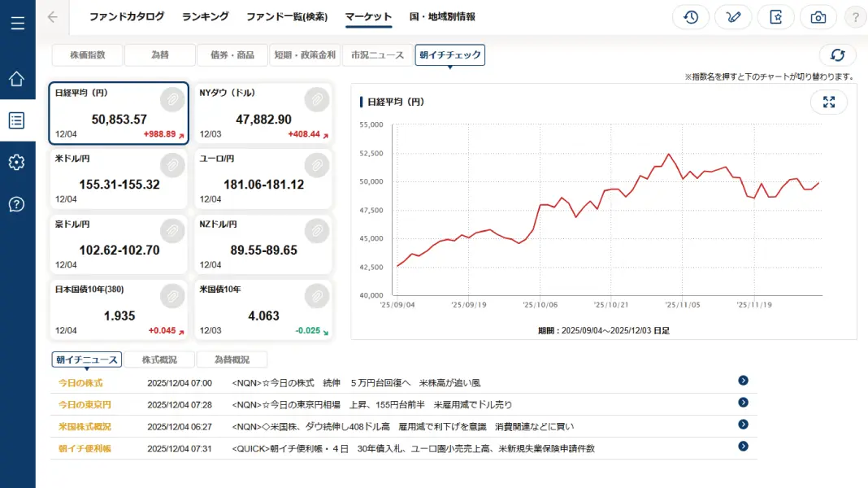Go to home via sidebar house icon
The height and width of the screenshot is (488, 868).
(16, 79)
